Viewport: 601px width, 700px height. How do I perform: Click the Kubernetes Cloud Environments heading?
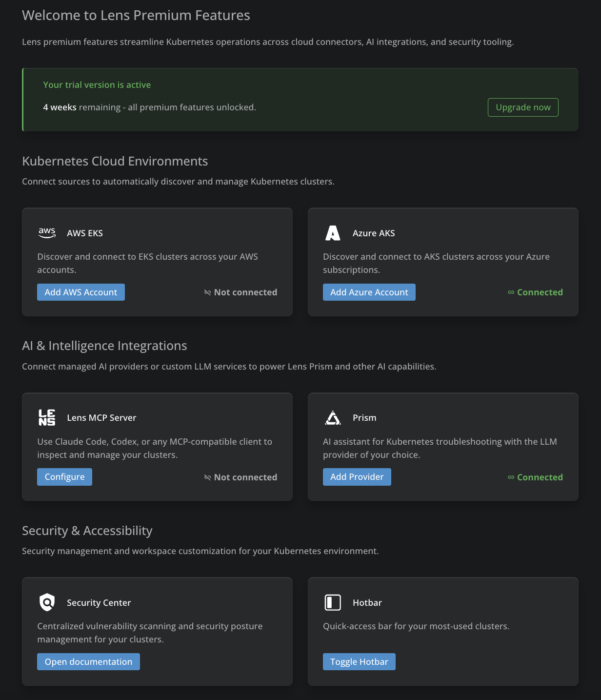tap(115, 161)
